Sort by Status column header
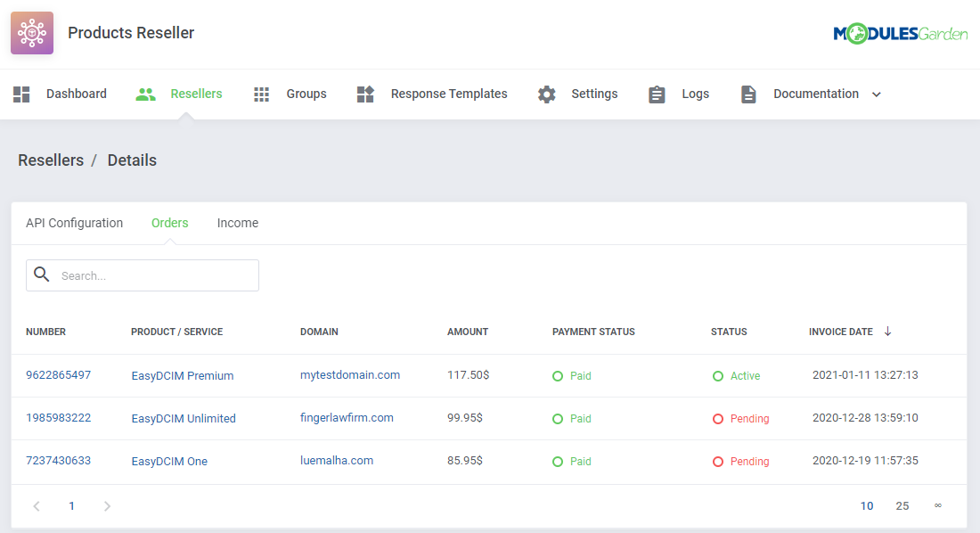 tap(729, 332)
